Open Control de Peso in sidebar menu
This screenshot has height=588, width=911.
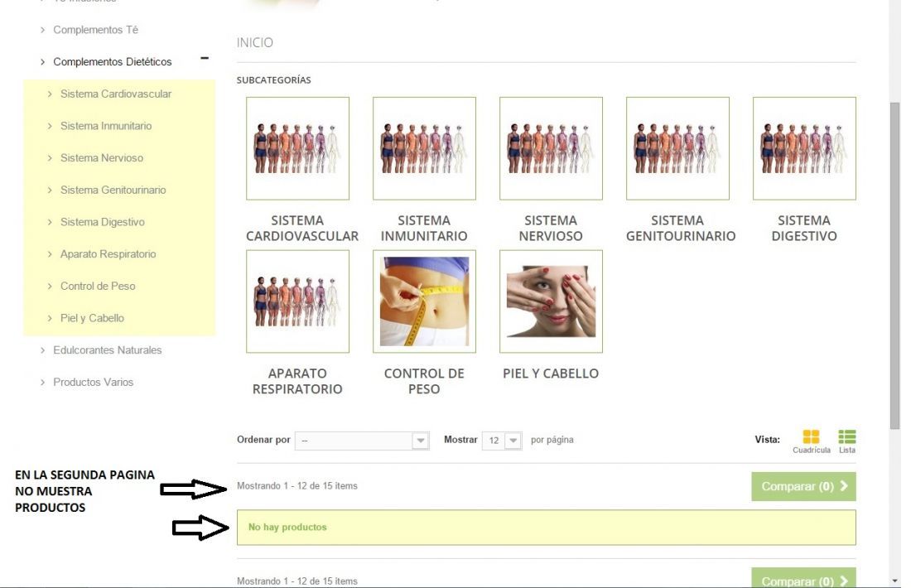click(x=98, y=285)
